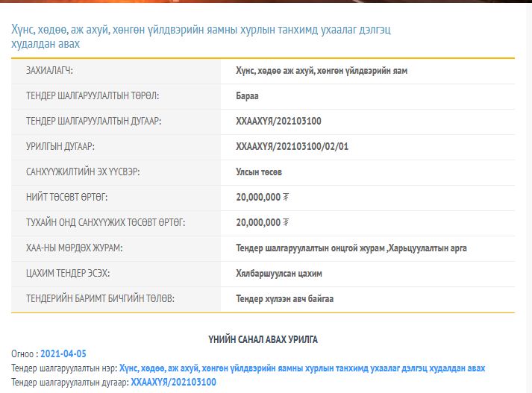Click the blue page title heading at top
This screenshot has height=393, width=532.
click(201, 37)
